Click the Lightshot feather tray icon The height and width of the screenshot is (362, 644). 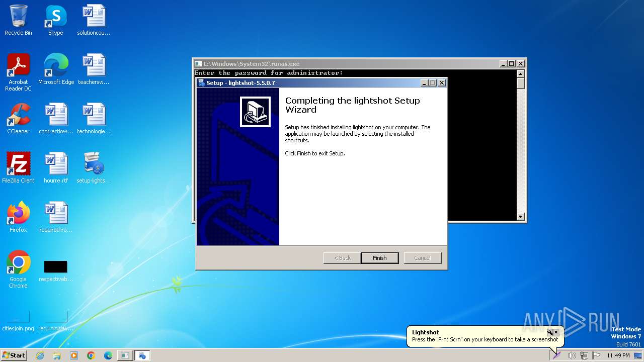point(556,355)
